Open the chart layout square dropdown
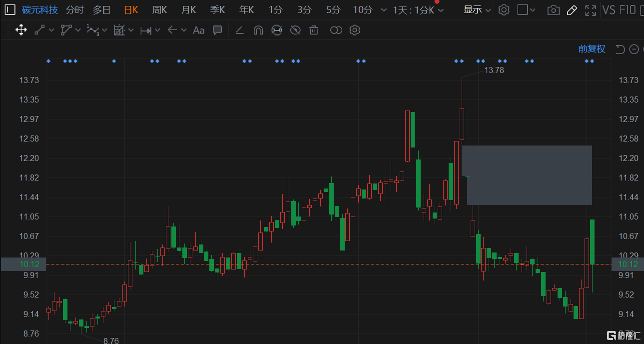Viewport: 644px width, 344px height. 526,10
